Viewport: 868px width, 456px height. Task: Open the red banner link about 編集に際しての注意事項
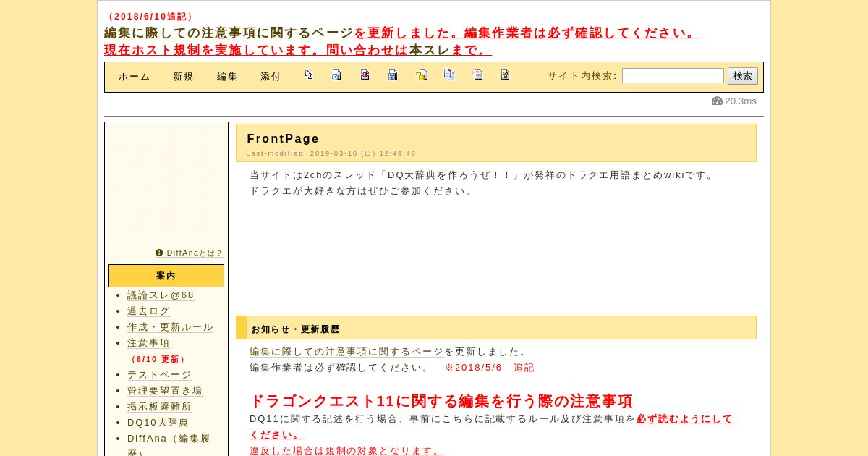pyautogui.click(x=229, y=33)
